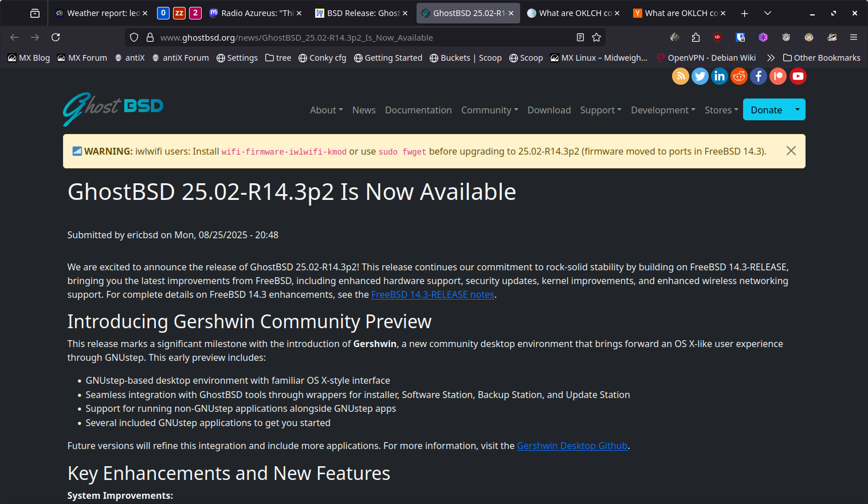Open the Donate button dropdown arrow

tap(797, 109)
